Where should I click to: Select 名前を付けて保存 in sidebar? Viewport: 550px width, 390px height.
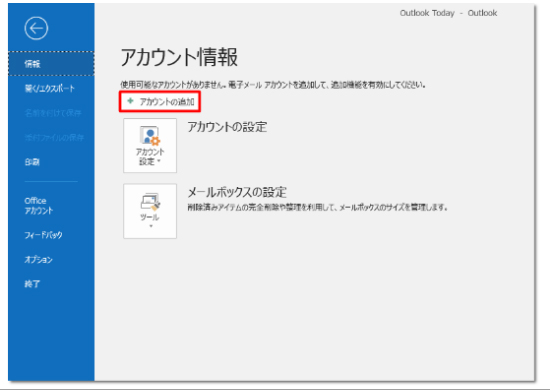pos(53,113)
